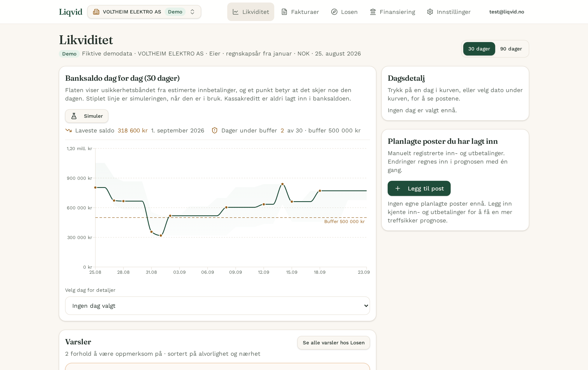Viewport: 588px width, 370px height.
Task: Click the flask icon on Simuler
Action: pyautogui.click(x=74, y=116)
